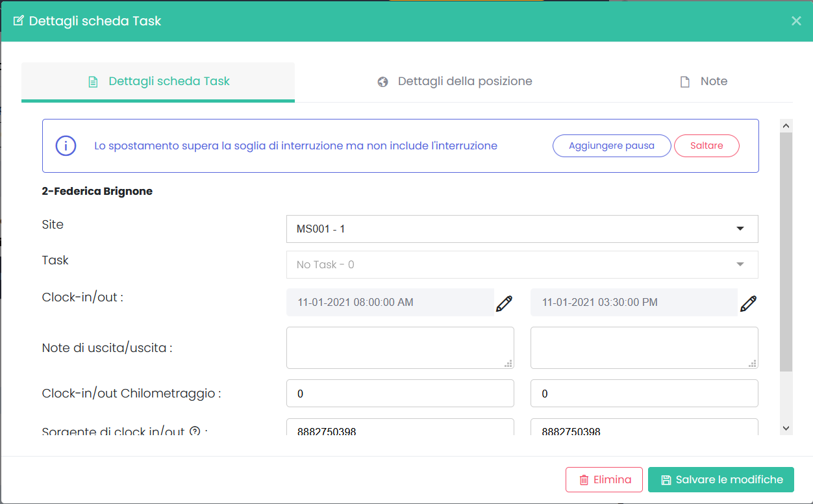Click the clock-out Chilometraggio field

644,394
